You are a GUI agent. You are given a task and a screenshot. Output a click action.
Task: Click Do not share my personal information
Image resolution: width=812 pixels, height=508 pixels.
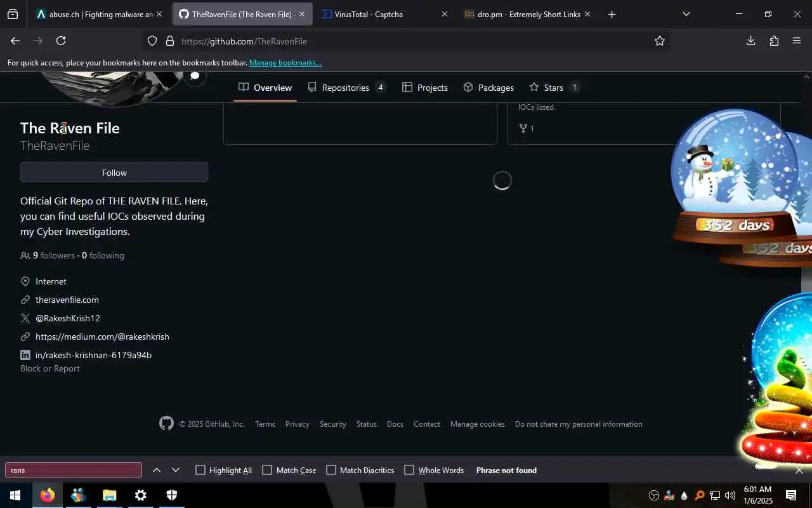point(579,424)
